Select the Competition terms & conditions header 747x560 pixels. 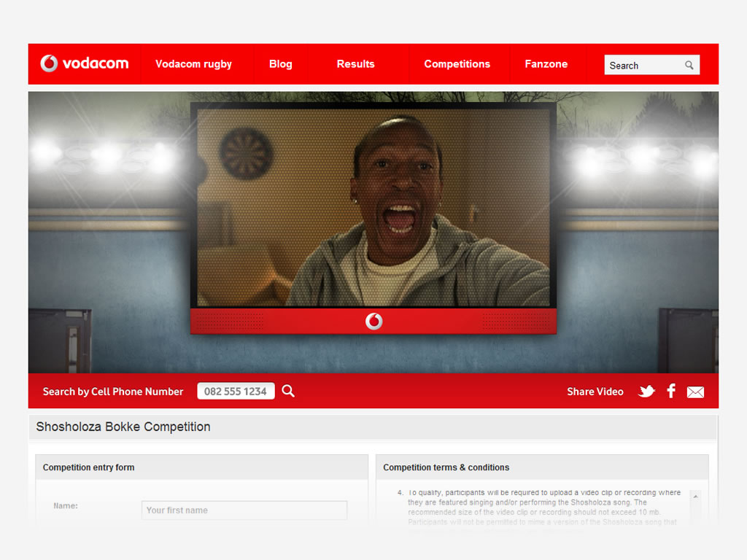(x=446, y=467)
